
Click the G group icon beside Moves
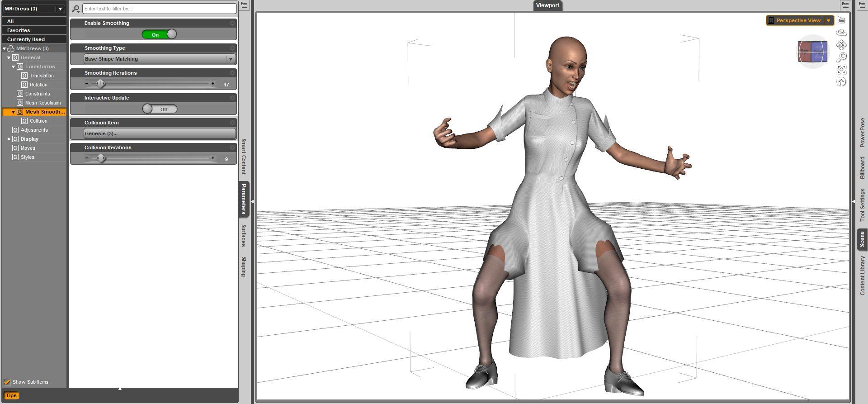pyautogui.click(x=15, y=148)
